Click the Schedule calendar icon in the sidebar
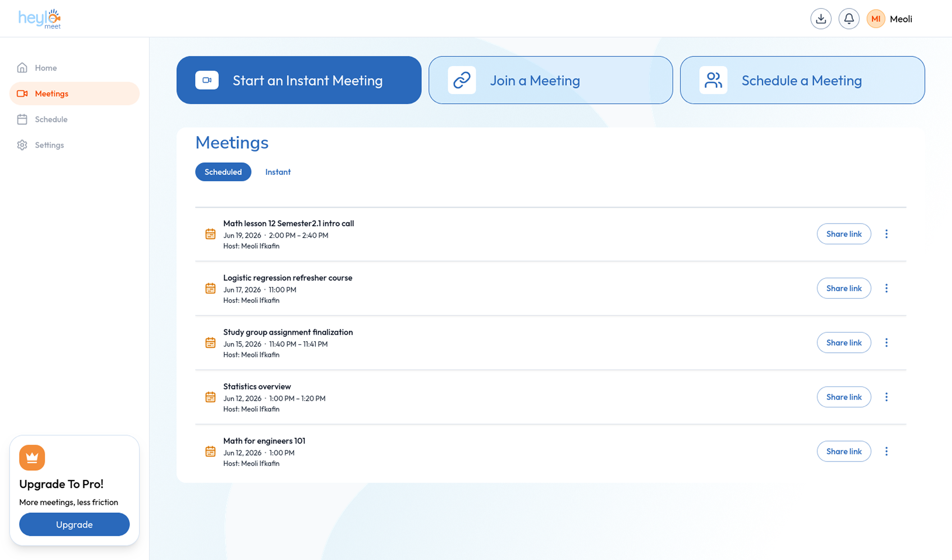 pyautogui.click(x=22, y=119)
